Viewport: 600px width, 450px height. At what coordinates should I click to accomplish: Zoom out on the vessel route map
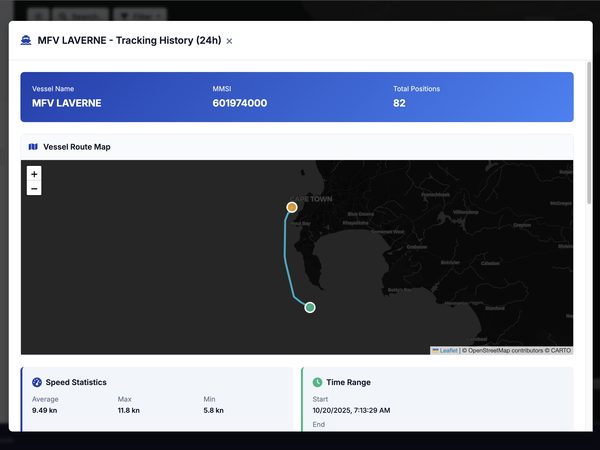coord(34,189)
